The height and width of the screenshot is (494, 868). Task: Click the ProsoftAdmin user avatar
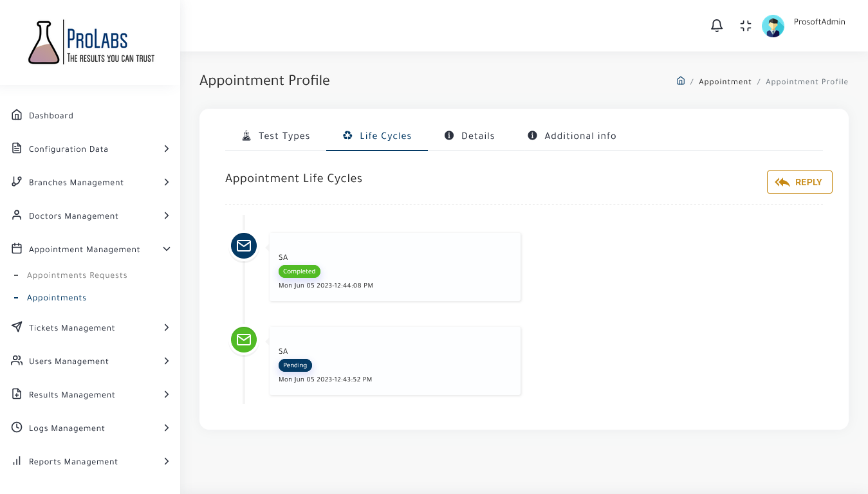click(x=773, y=26)
